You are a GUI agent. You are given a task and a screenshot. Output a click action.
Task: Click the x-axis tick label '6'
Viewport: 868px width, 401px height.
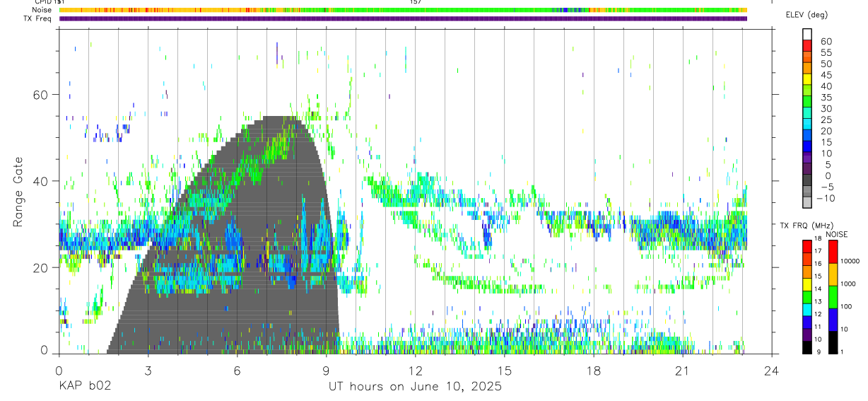tap(237, 371)
